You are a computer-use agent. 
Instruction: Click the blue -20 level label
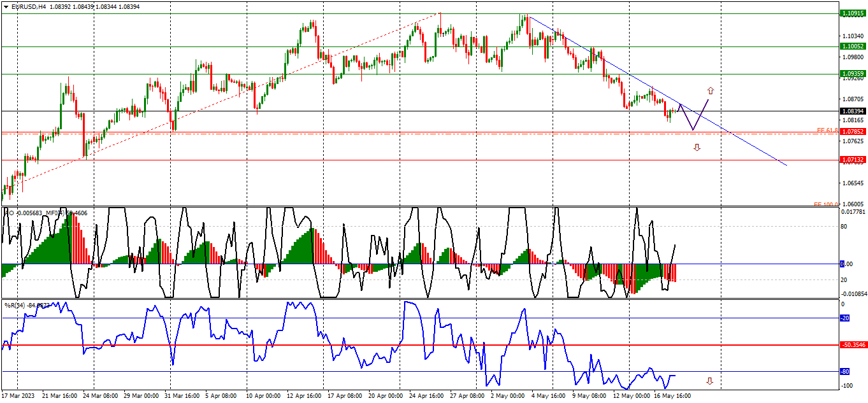[x=845, y=318]
